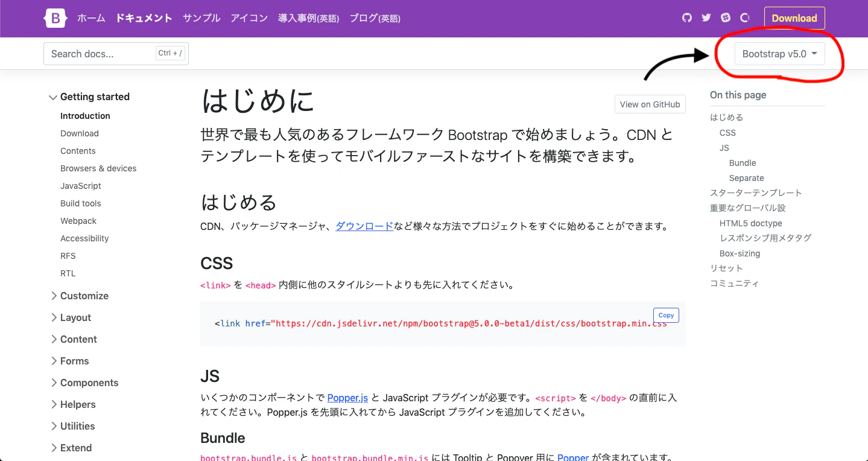Open the Slack community icon
The height and width of the screenshot is (461, 868).
click(725, 17)
